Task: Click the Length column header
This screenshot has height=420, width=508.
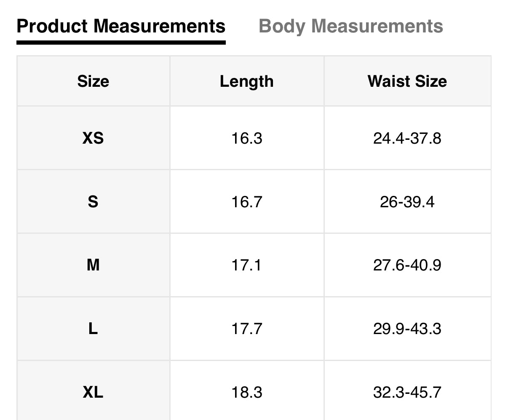Action: [246, 81]
